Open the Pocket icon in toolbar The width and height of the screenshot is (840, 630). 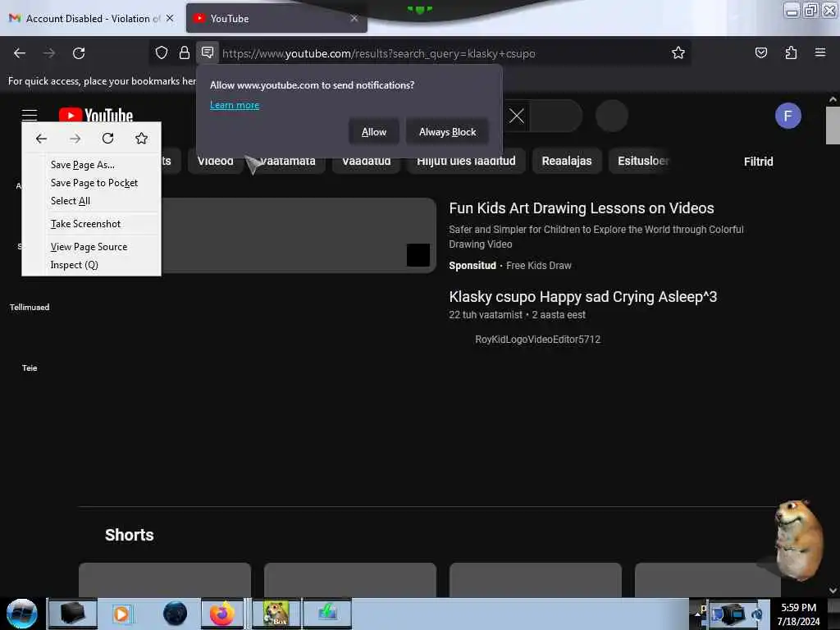click(x=760, y=52)
